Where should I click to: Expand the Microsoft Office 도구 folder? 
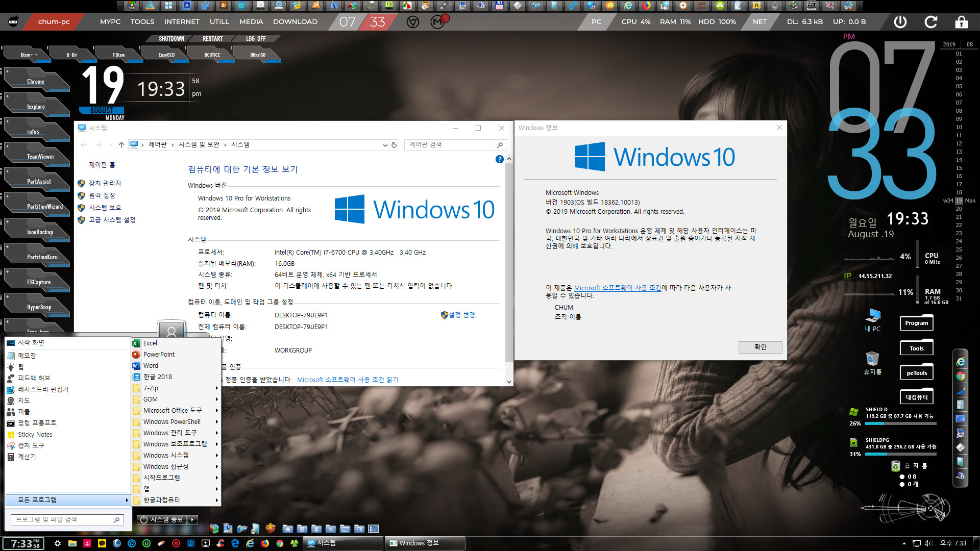[x=176, y=411]
